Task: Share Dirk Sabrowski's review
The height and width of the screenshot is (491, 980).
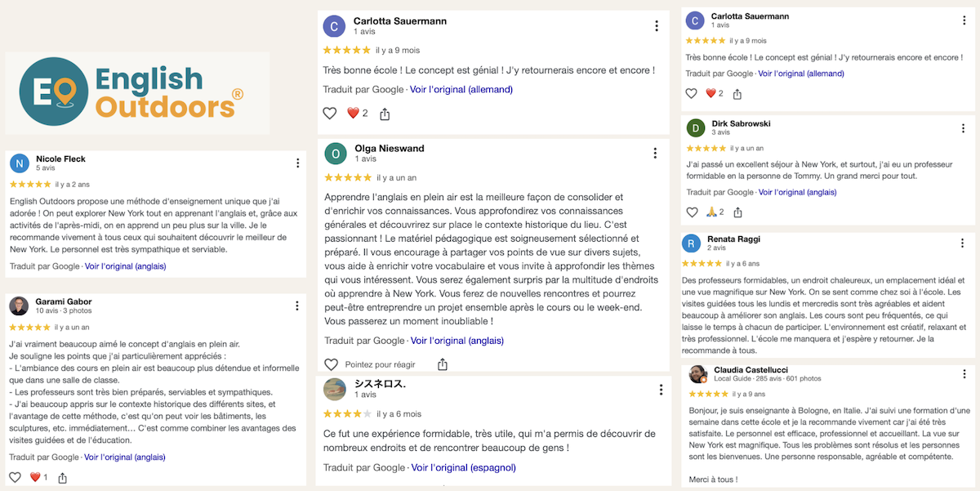Action: (x=737, y=212)
